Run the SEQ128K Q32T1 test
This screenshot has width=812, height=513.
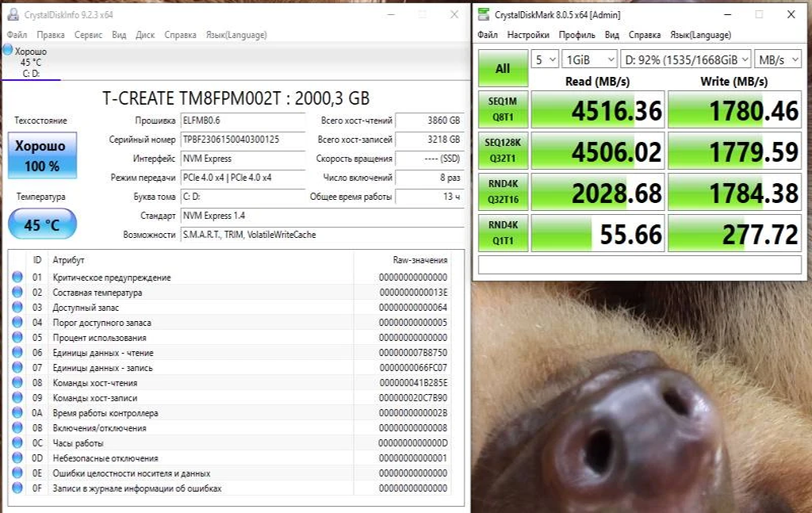coord(503,150)
